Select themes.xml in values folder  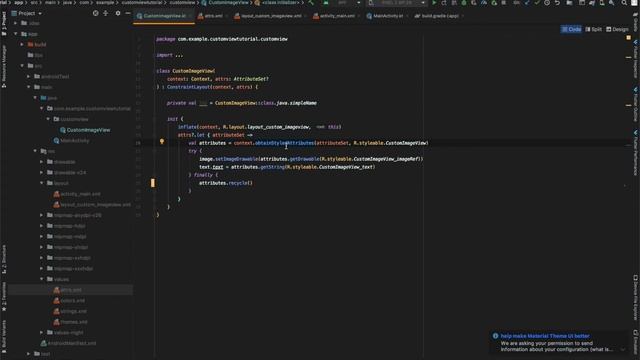(x=70, y=322)
